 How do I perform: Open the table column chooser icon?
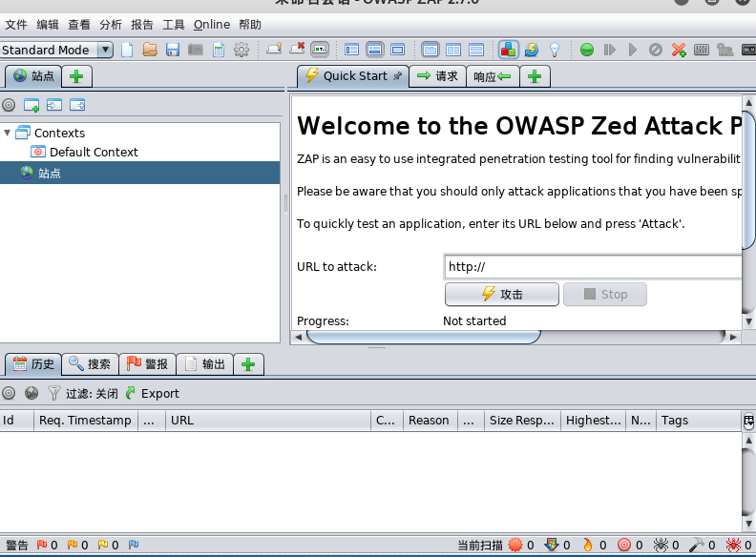pos(748,422)
